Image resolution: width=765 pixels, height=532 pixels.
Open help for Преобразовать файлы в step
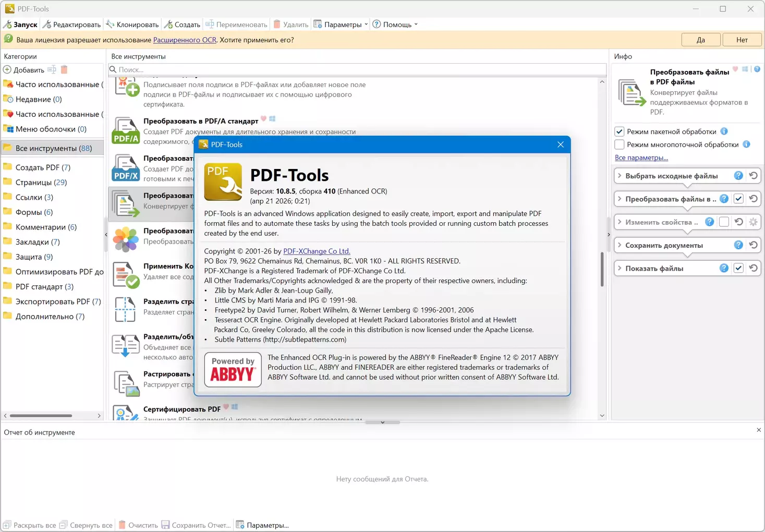click(724, 199)
